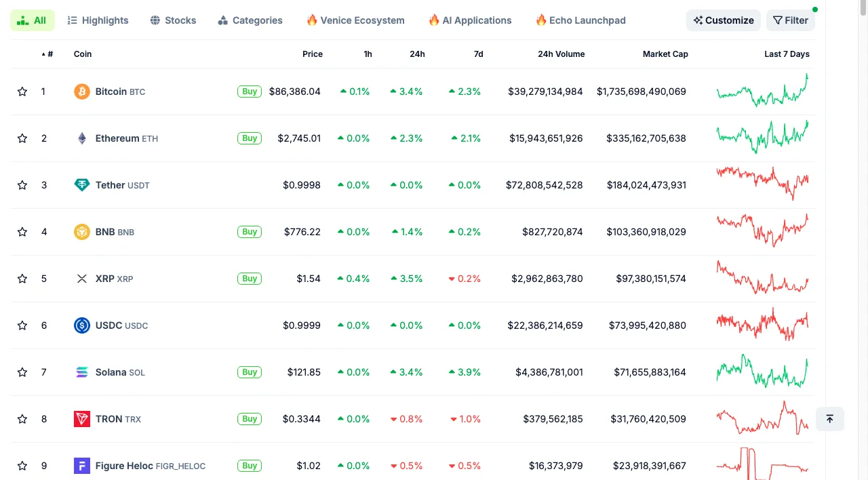Toggle the Tether favorite star
Image resolution: width=868 pixels, height=480 pixels.
[22, 185]
